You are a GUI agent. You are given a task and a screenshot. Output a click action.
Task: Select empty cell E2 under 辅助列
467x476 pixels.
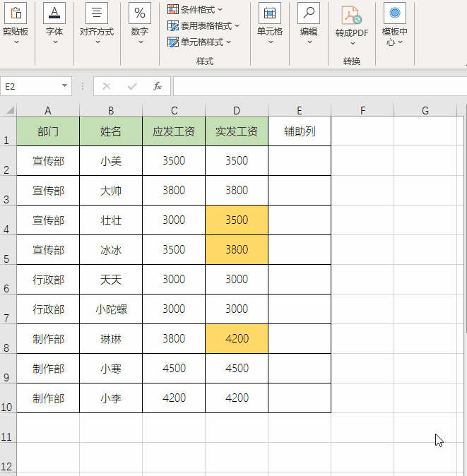pos(300,160)
